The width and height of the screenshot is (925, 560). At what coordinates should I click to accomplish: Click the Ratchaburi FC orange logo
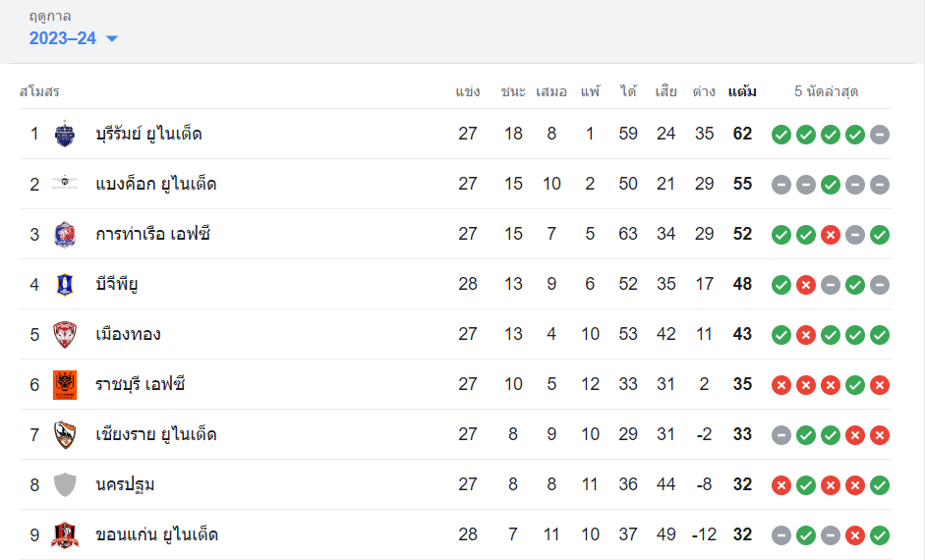click(64, 384)
